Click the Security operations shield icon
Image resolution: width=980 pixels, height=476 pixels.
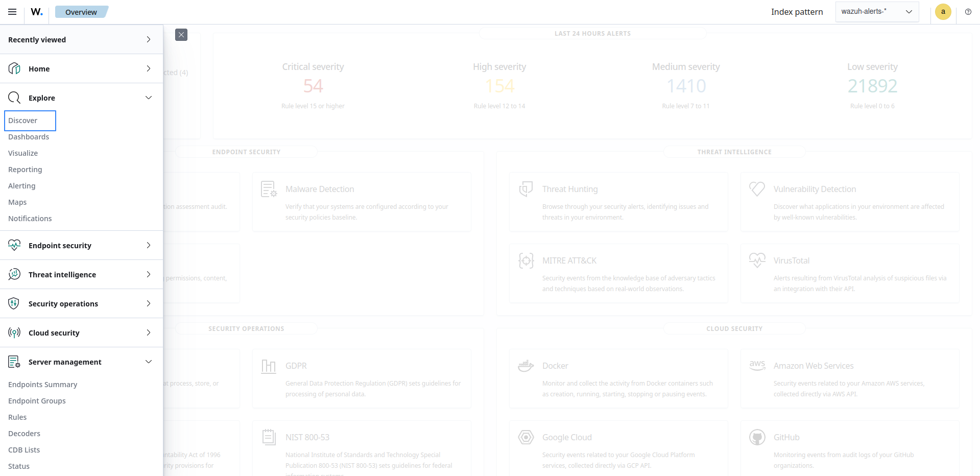tap(14, 303)
